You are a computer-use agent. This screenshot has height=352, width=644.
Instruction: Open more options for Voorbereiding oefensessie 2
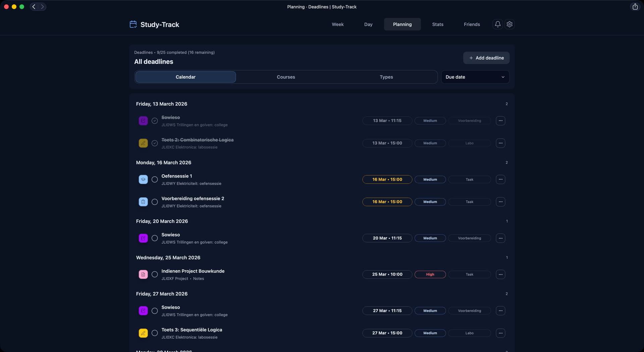pos(500,202)
